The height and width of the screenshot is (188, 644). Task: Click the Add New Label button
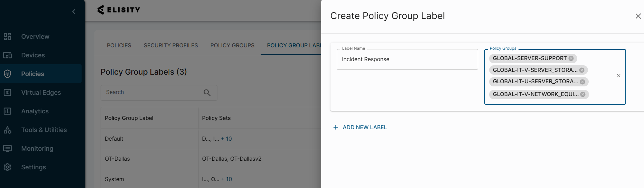[360, 128]
